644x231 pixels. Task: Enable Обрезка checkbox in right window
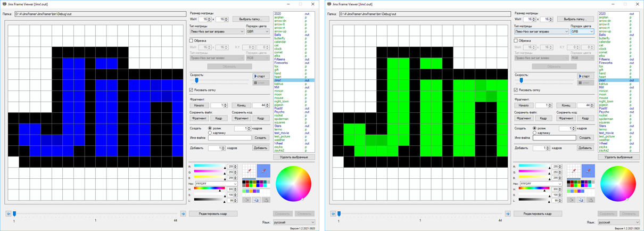point(516,40)
